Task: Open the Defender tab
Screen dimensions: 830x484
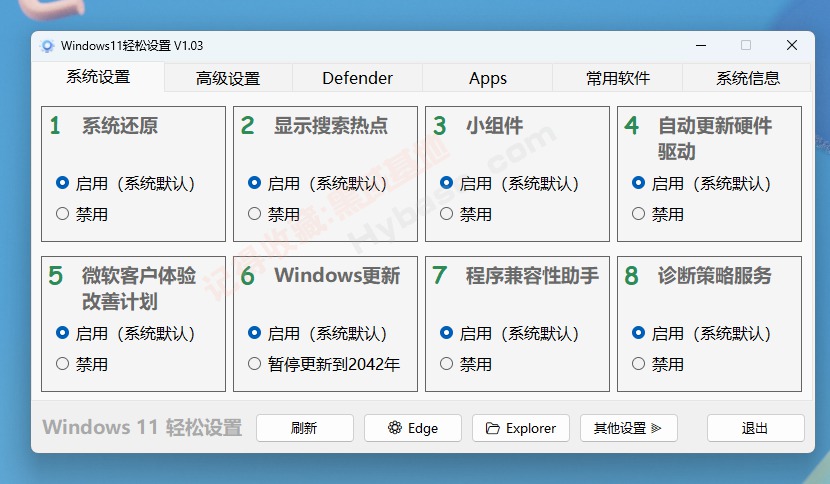Action: [x=357, y=78]
